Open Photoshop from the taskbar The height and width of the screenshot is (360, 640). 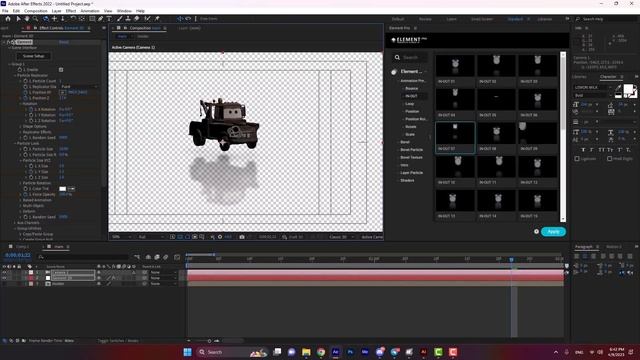350,352
